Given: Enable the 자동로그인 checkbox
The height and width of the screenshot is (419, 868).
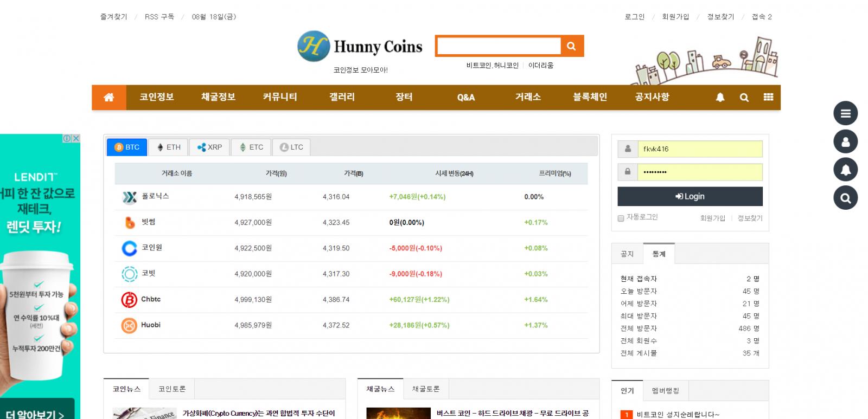Looking at the screenshot, I should [x=621, y=218].
